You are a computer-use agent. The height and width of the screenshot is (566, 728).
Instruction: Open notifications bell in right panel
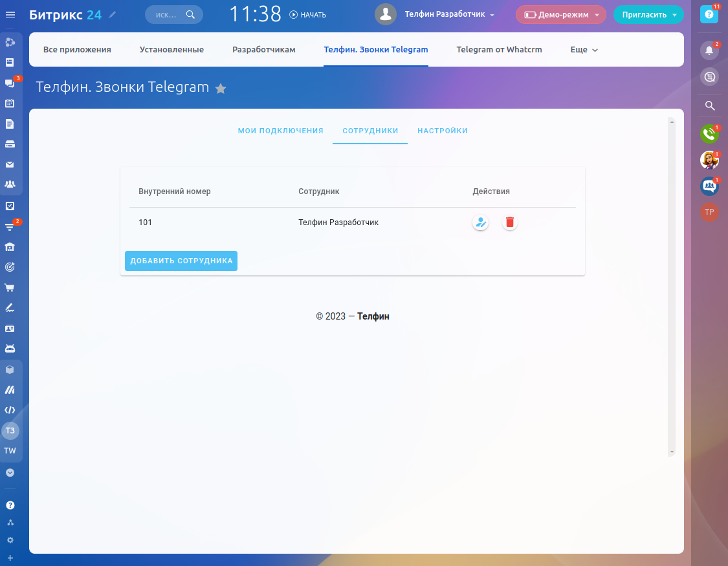[709, 50]
